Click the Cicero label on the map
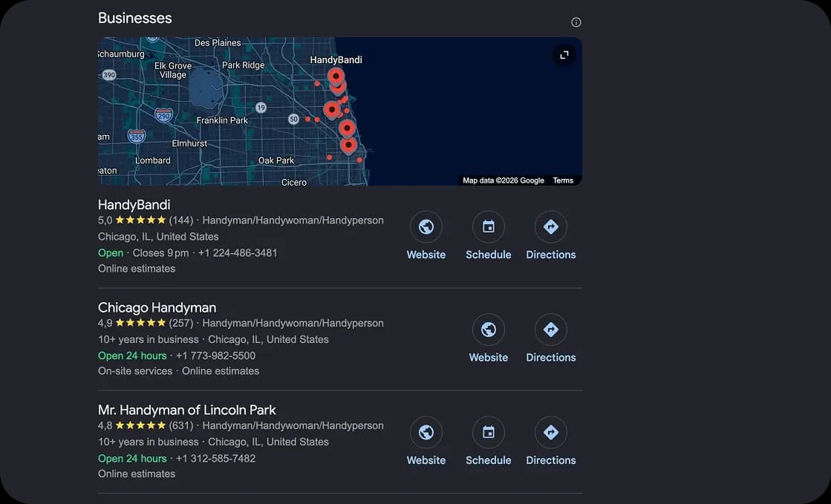The image size is (831, 504). pos(294,183)
